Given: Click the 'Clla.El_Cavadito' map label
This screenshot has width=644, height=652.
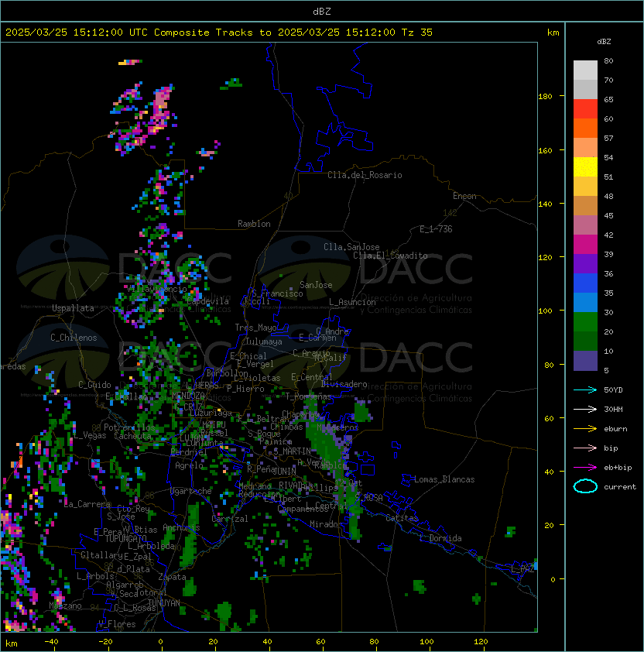Looking at the screenshot, I should (x=390, y=256).
